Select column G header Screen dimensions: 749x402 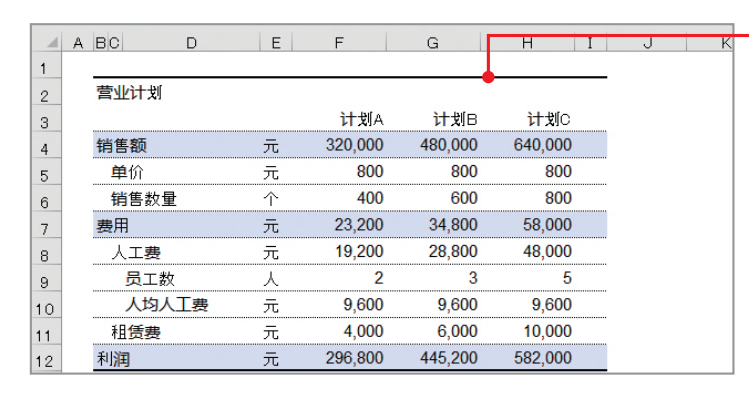[x=433, y=43]
